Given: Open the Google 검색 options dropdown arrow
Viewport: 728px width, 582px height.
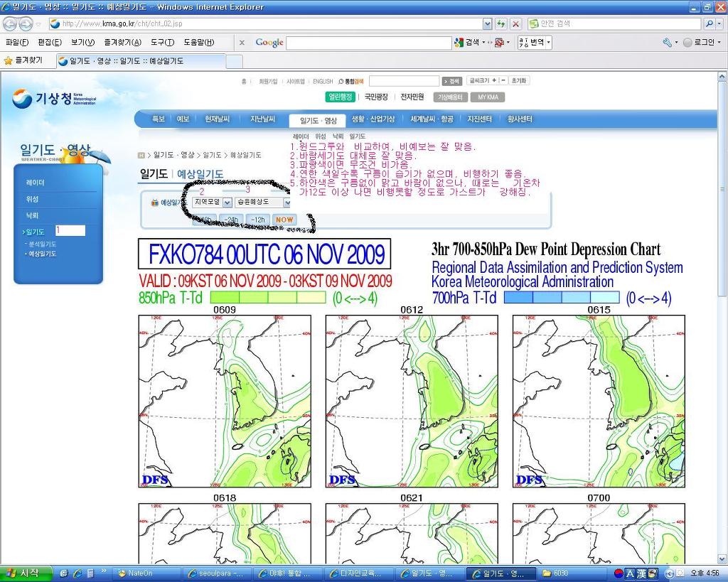Looking at the screenshot, I should 483,42.
